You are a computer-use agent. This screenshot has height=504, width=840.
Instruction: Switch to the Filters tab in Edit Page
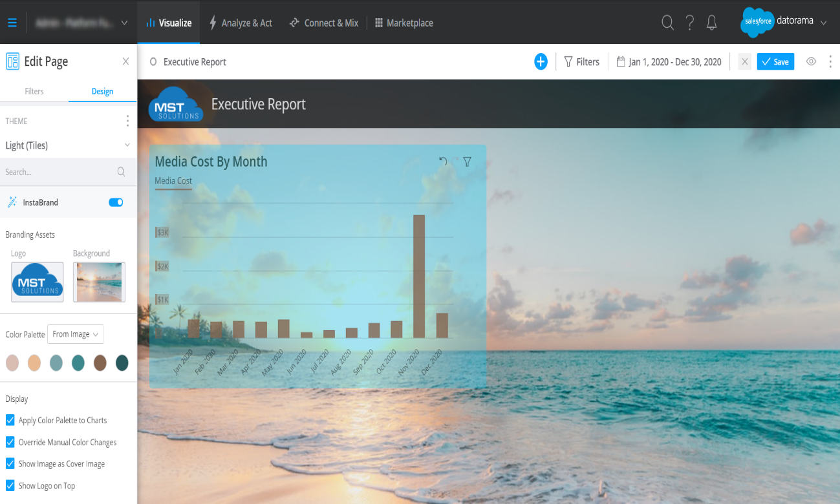(x=34, y=91)
